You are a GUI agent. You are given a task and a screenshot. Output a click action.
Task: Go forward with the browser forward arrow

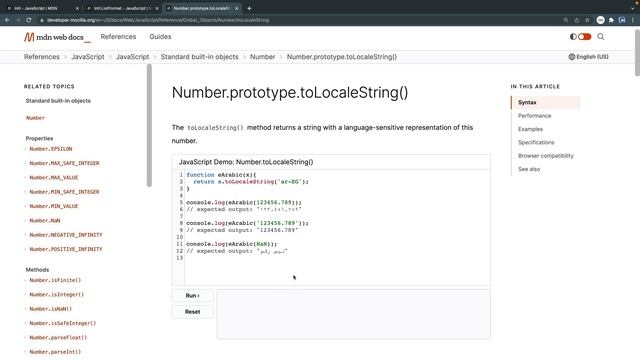(x=18, y=20)
